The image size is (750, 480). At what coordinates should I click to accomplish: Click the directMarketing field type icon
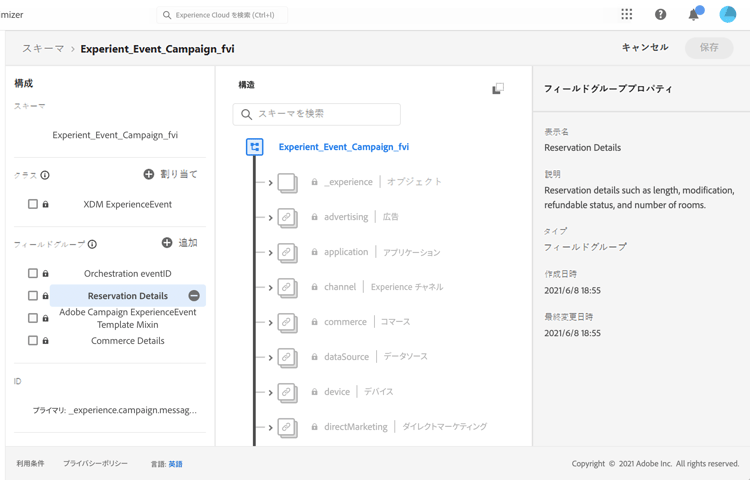point(287,427)
